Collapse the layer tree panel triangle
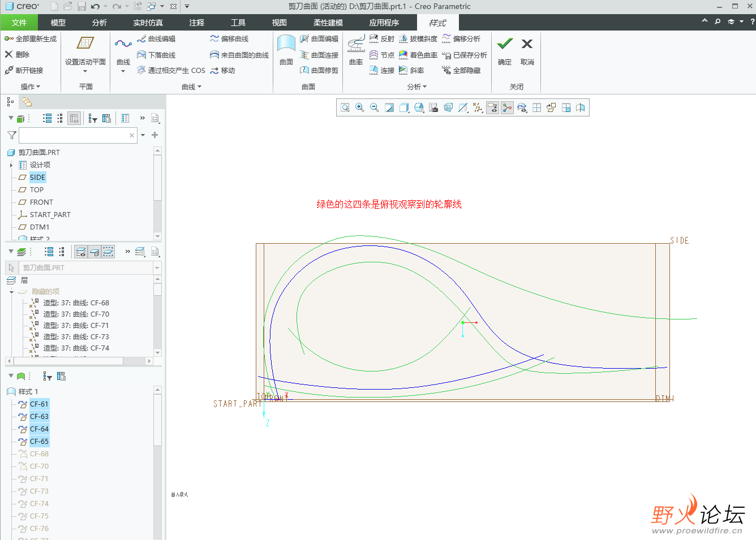 [11, 252]
